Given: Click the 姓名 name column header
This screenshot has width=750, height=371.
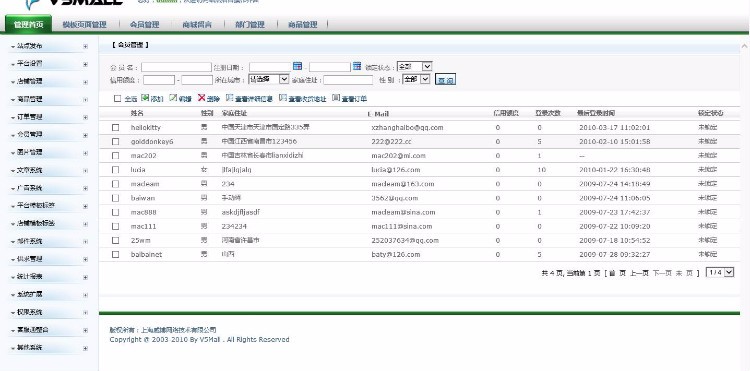Looking at the screenshot, I should tap(137, 113).
